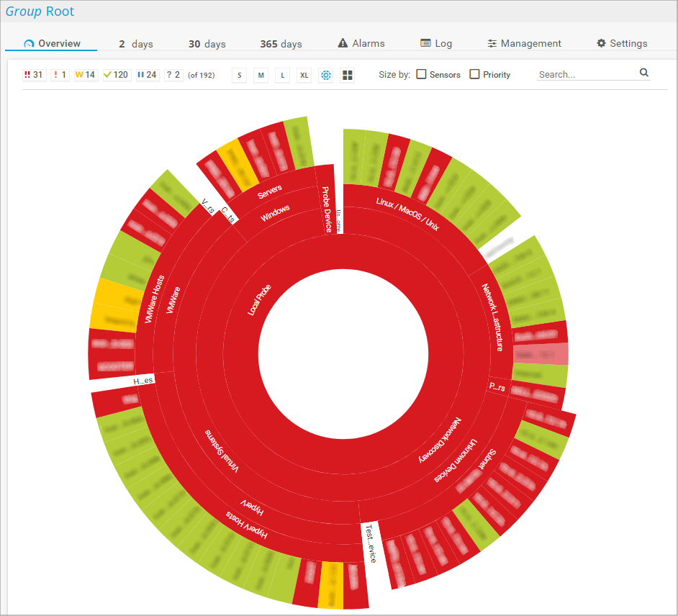This screenshot has height=616, width=678.
Task: Select the 30 days tab
Action: pyautogui.click(x=207, y=44)
